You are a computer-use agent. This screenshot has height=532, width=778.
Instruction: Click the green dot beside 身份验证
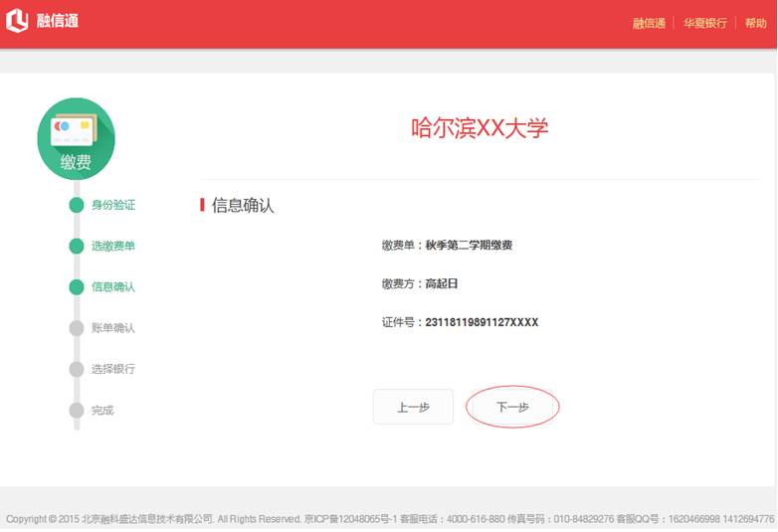point(77,205)
